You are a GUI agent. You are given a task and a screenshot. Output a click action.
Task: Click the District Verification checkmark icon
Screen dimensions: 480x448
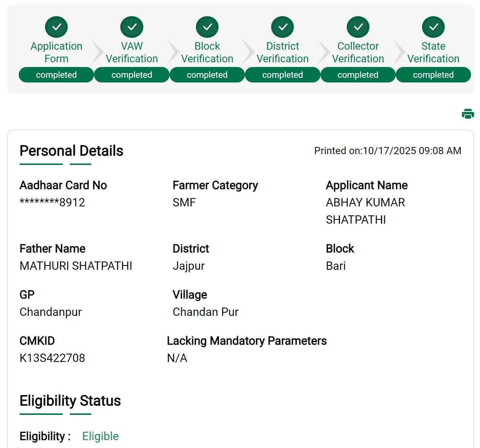coord(283,27)
